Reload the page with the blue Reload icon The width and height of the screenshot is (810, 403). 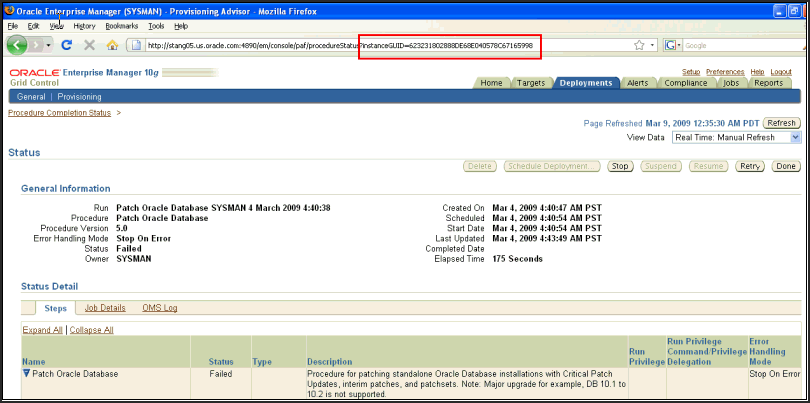pos(67,45)
